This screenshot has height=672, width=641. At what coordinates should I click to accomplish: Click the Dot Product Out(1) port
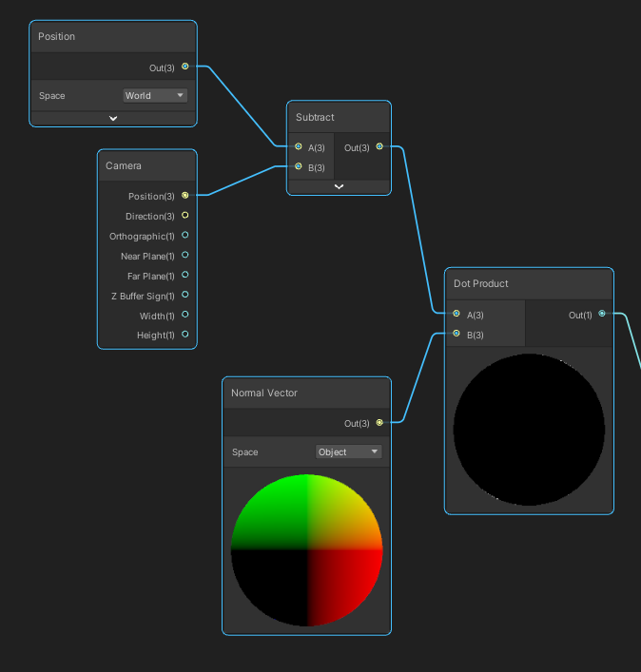(601, 315)
